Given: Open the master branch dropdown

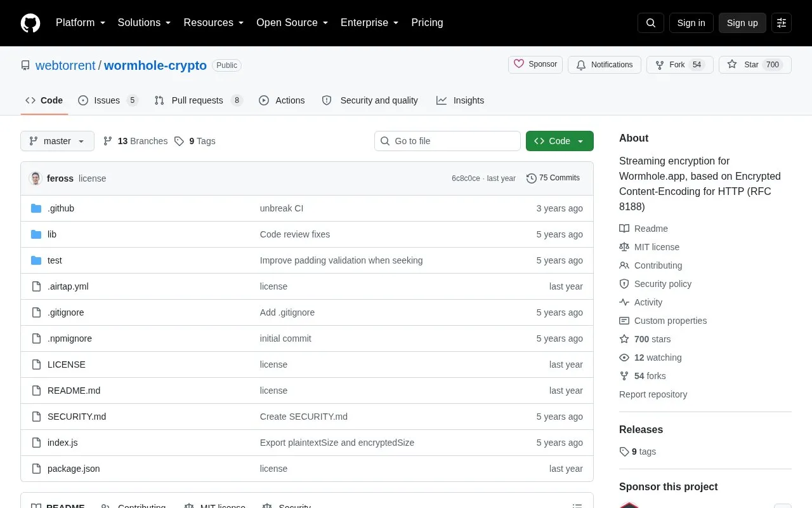Looking at the screenshot, I should pyautogui.click(x=57, y=141).
